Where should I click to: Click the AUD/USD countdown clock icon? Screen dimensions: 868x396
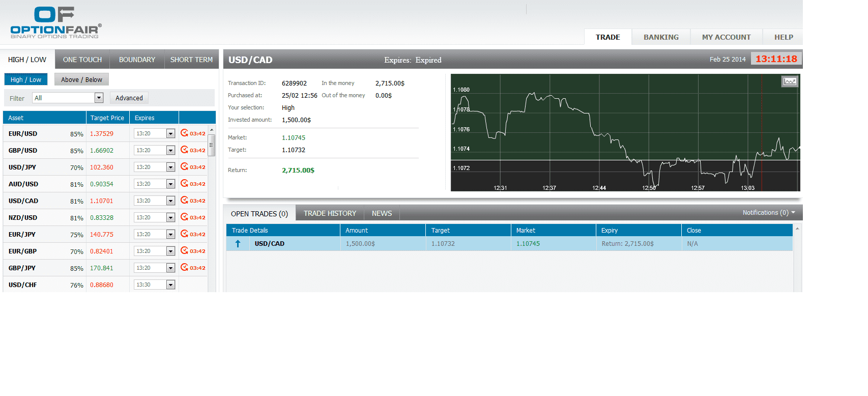184,184
